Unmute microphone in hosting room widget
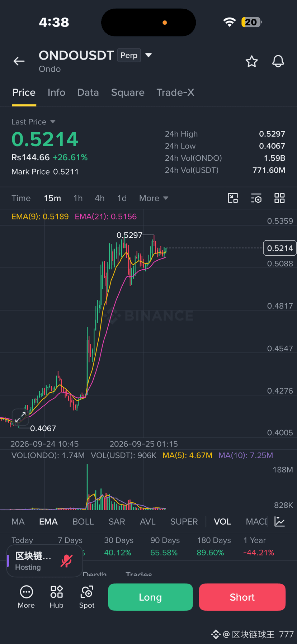This screenshot has width=297, height=644. click(x=67, y=561)
